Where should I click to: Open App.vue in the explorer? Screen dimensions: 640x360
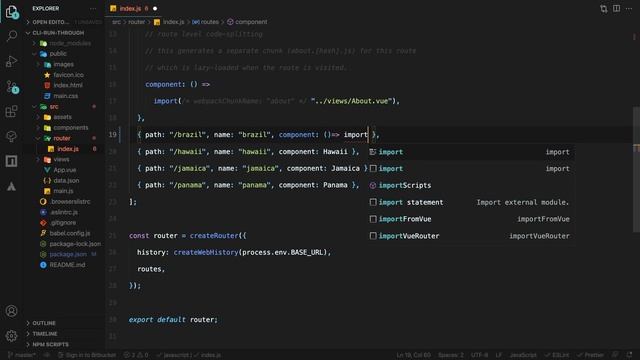(x=64, y=170)
